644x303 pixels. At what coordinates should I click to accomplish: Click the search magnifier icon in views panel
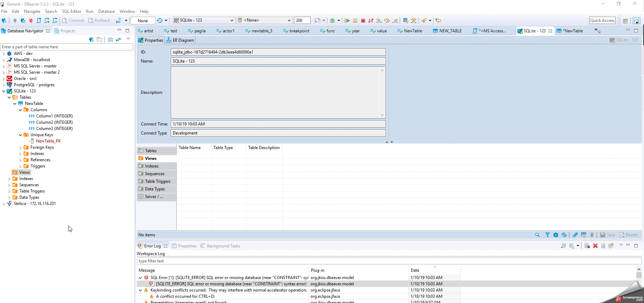pyautogui.click(x=537, y=235)
